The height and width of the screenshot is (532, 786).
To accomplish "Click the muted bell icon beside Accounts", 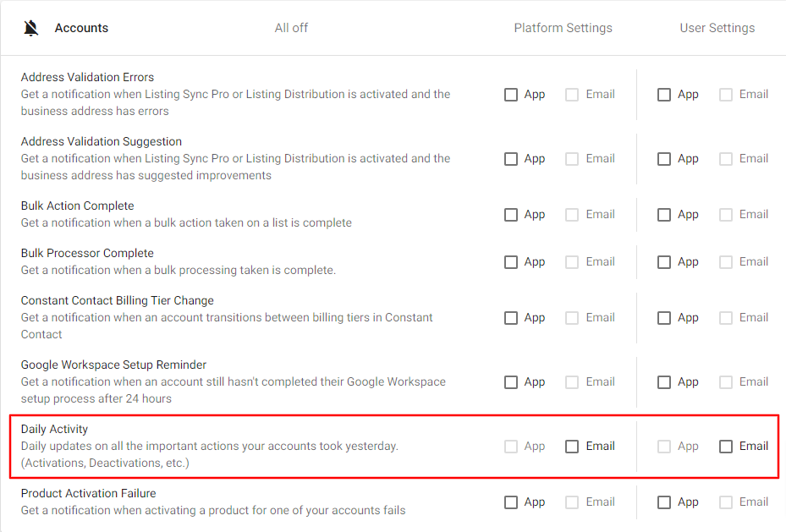I will point(31,28).
